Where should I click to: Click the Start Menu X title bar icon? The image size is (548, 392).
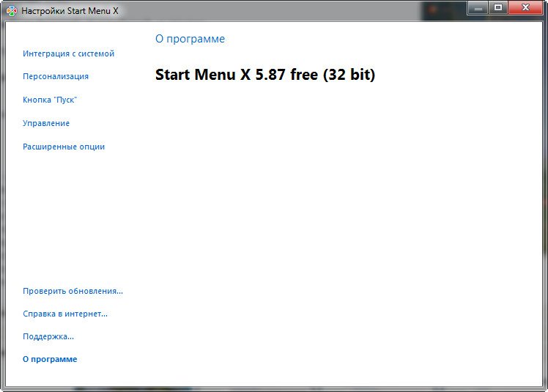pos(12,11)
